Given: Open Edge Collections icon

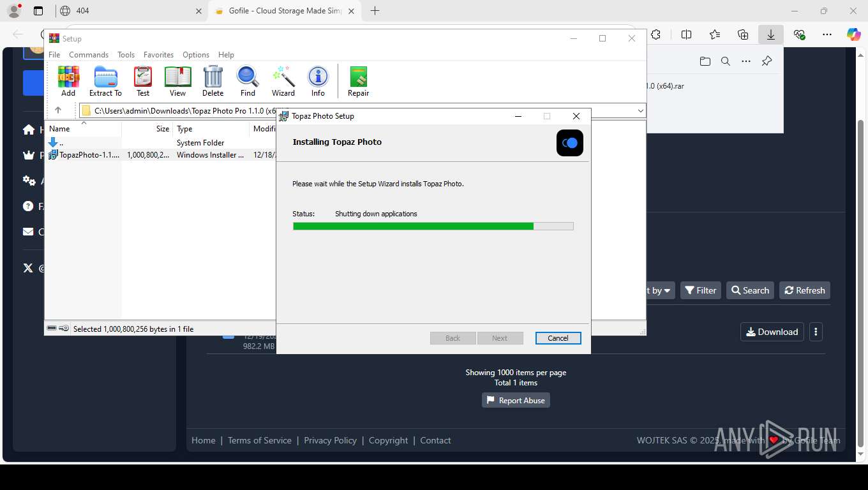Looking at the screenshot, I should [743, 34].
